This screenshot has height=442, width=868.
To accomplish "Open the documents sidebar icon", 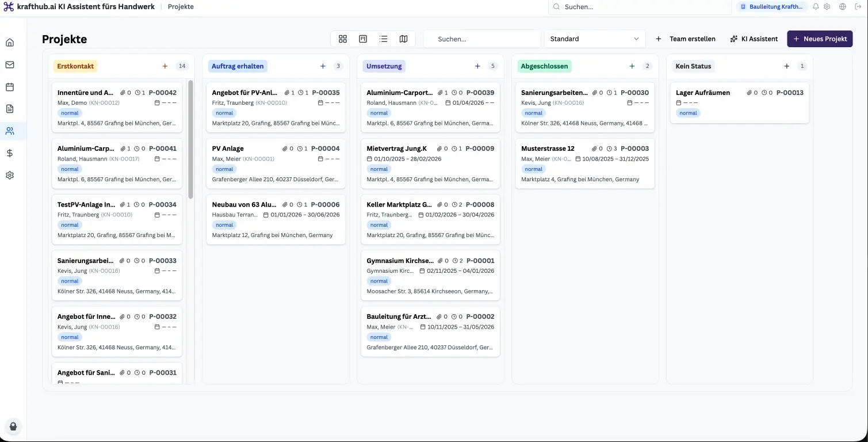I will point(10,109).
